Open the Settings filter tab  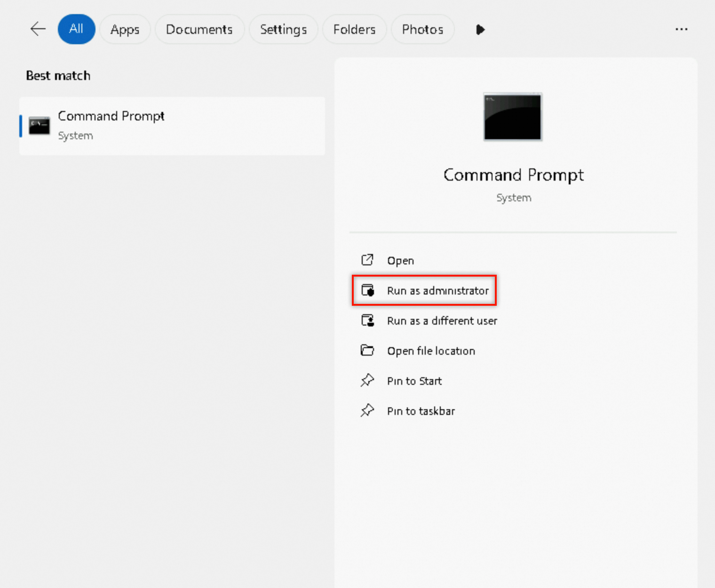click(283, 29)
